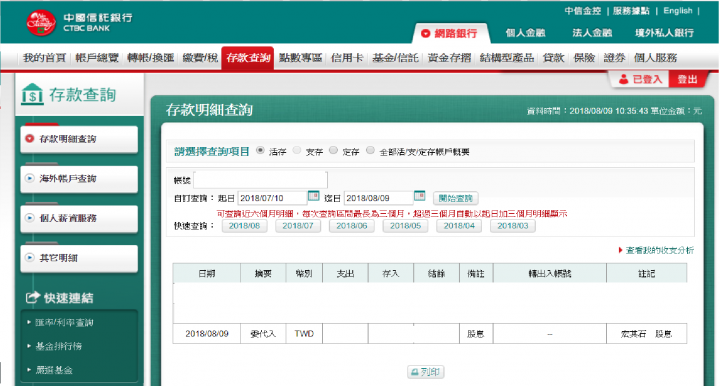The height and width of the screenshot is (386, 720).
Task: Select the 活存 radio button
Action: coord(260,150)
